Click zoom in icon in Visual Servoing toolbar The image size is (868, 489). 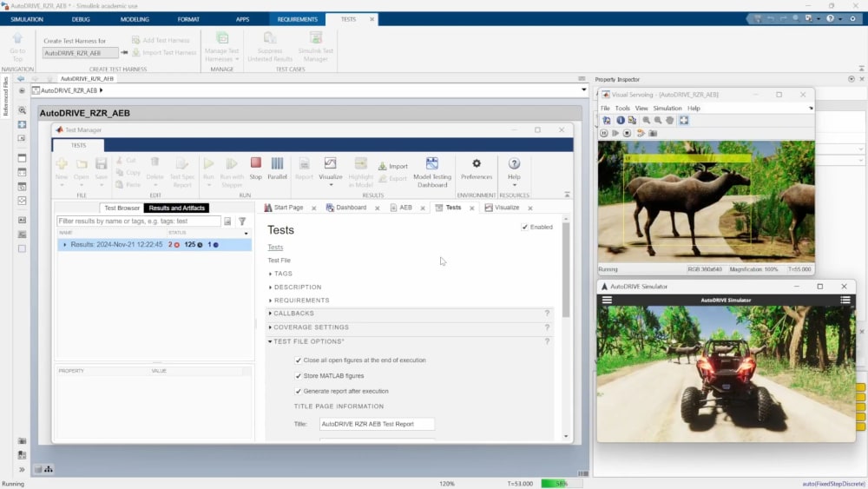(x=646, y=120)
